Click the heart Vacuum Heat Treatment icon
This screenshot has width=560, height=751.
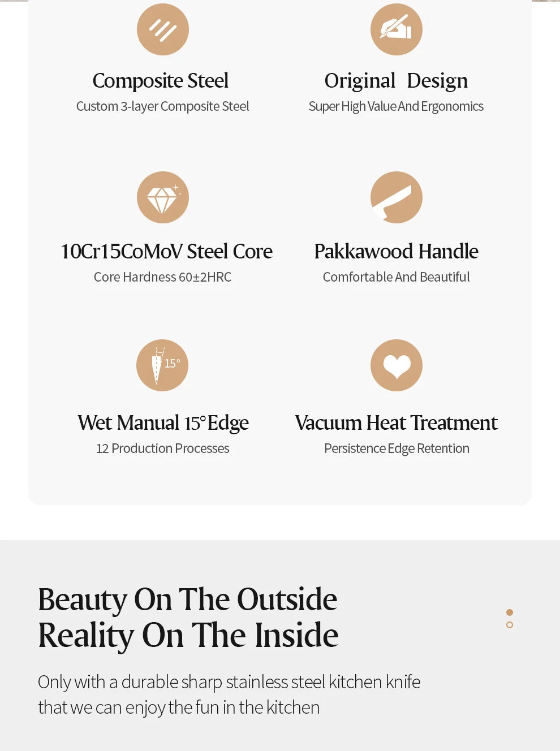(396, 365)
